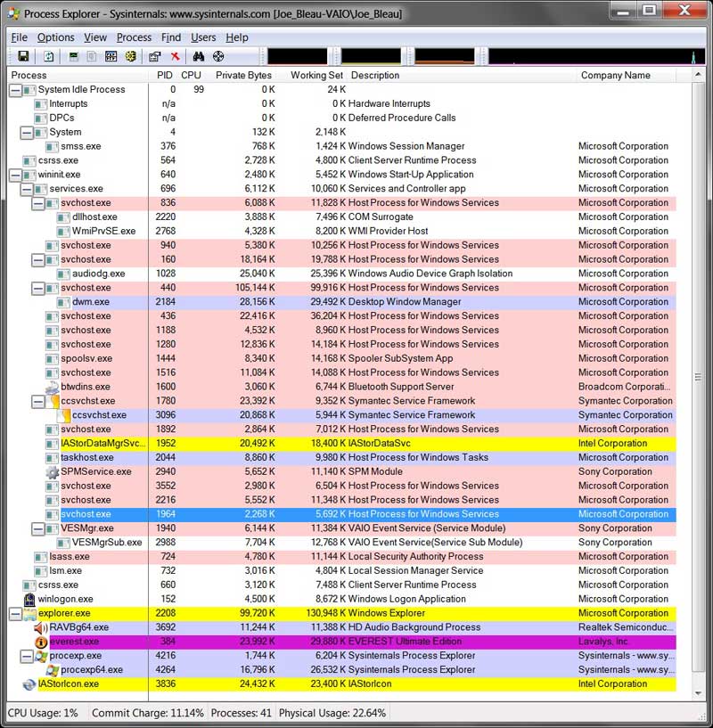The width and height of the screenshot is (713, 728).
Task: Collapse svchost.exe PID 836 children
Action: [x=38, y=203]
